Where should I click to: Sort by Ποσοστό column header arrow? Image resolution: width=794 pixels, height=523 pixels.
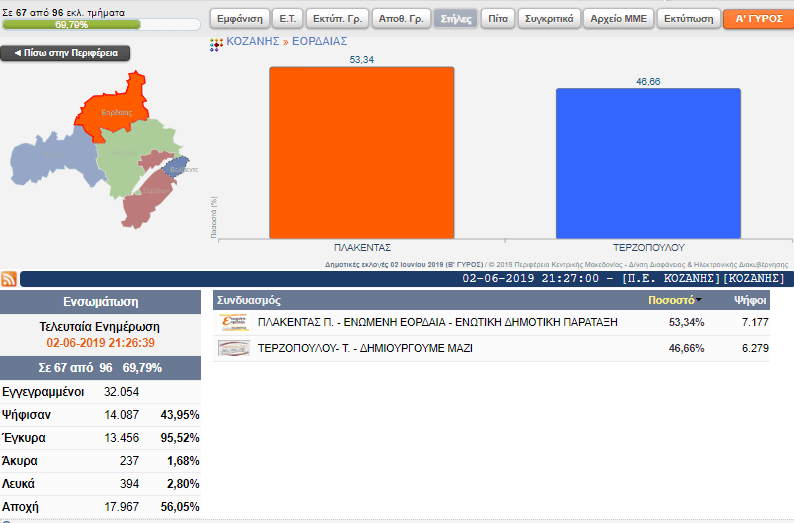pyautogui.click(x=699, y=300)
